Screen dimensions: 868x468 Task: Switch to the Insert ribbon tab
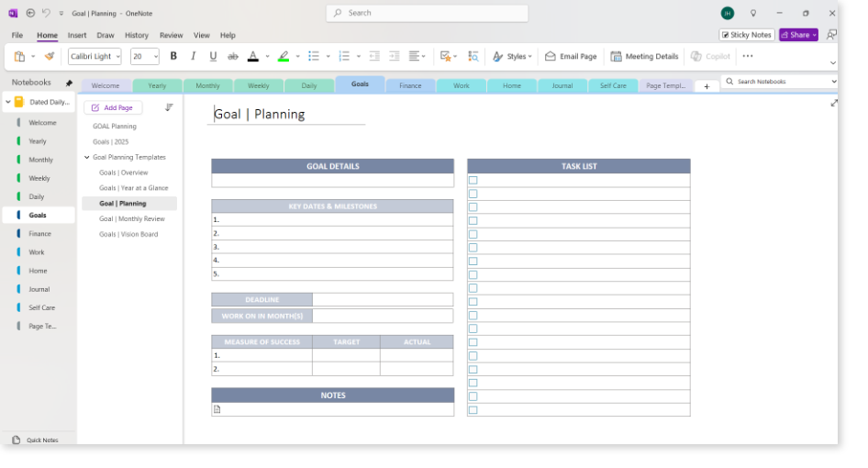pyautogui.click(x=77, y=35)
